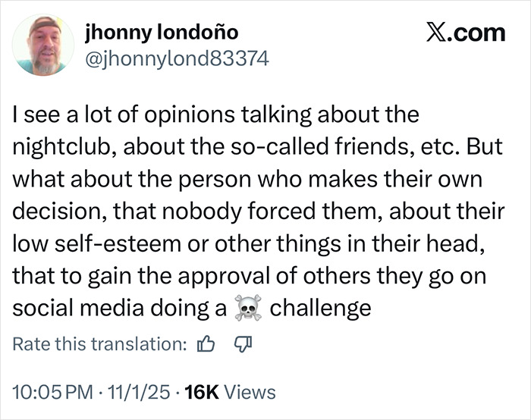Click the word "challenge" after the skull

pos(321,309)
